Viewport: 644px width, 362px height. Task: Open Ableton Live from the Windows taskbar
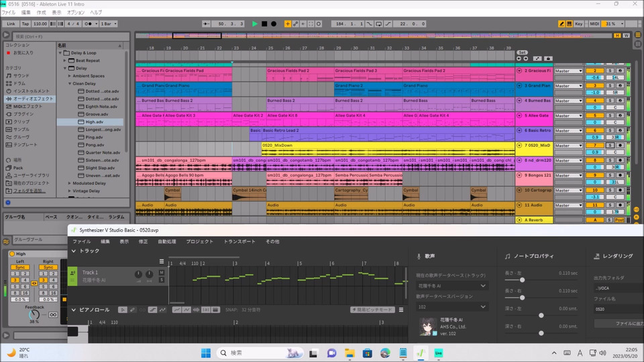(x=438, y=353)
